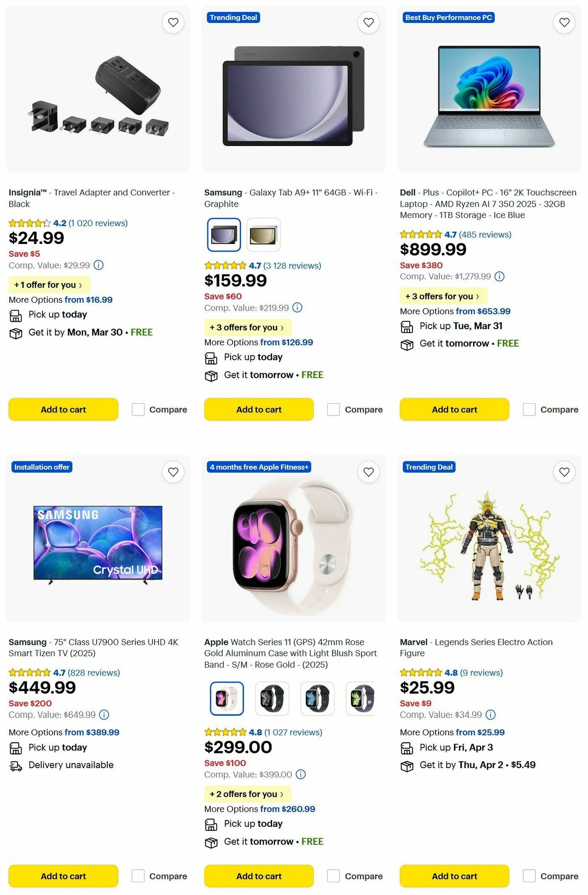Add the Marvel Electro figure to cart
Screen dimensions: 588x895
[454, 876]
